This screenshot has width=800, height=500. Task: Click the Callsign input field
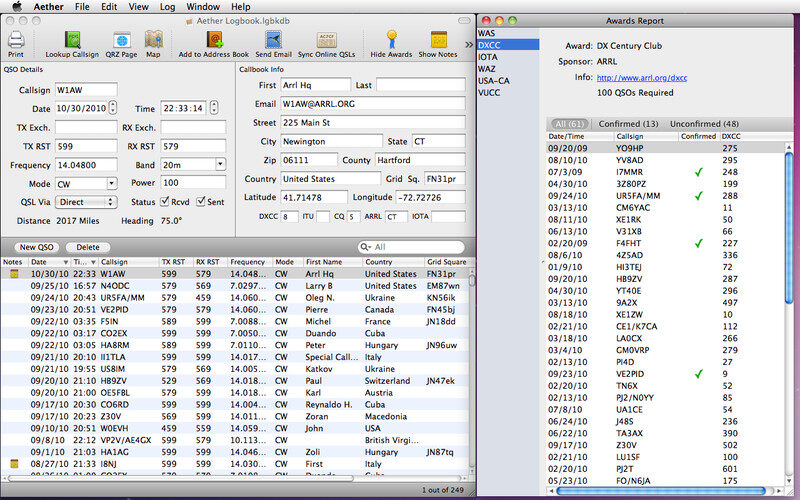coord(87,89)
